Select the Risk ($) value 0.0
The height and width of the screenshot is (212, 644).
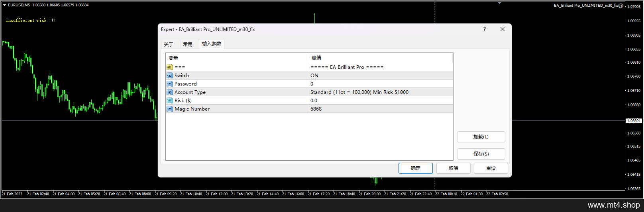(381, 101)
